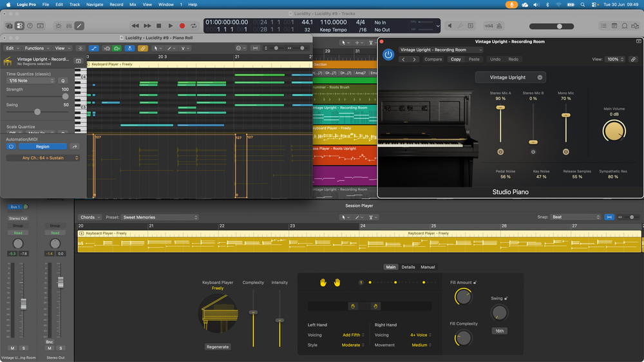Start playback with the Play button
644x362 pixels.
(171, 26)
